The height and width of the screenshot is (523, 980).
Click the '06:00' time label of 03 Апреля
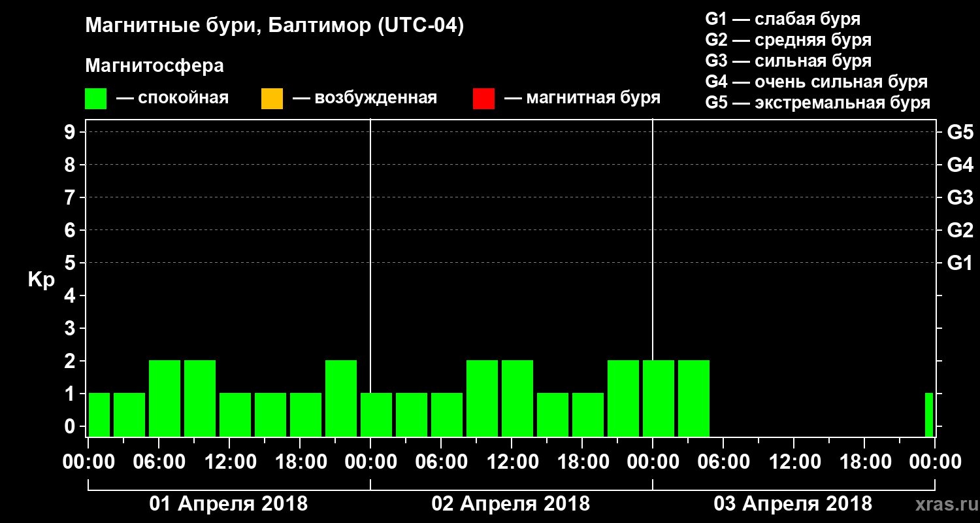tap(723, 462)
